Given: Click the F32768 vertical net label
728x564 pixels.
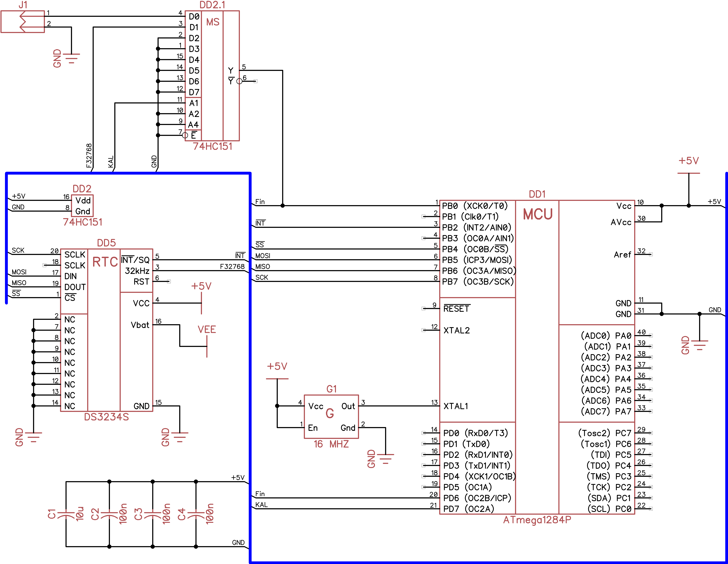Looking at the screenshot, I should pyautogui.click(x=89, y=155).
